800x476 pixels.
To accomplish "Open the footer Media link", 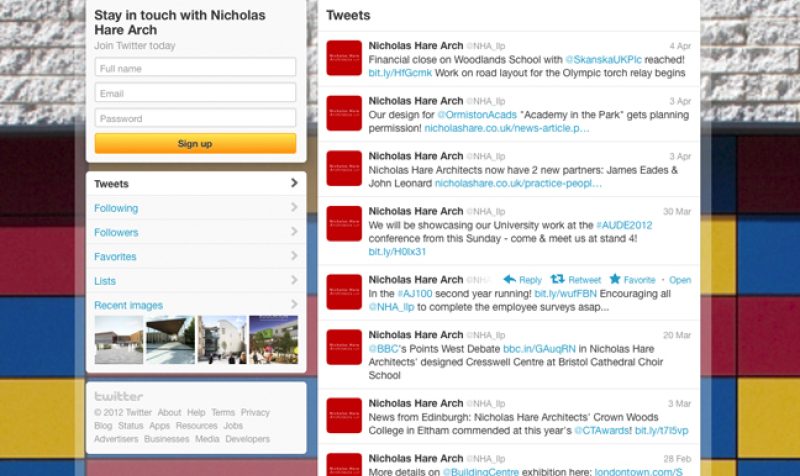I will pos(207,439).
